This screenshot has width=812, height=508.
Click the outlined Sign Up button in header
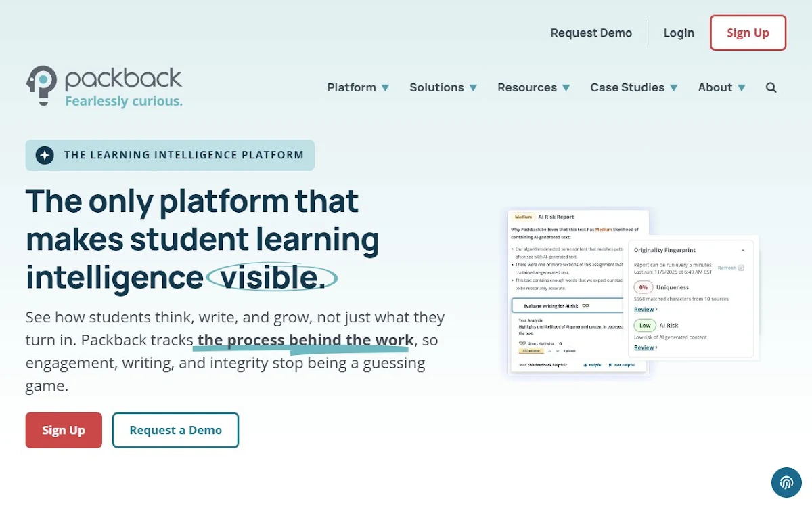[748, 33]
